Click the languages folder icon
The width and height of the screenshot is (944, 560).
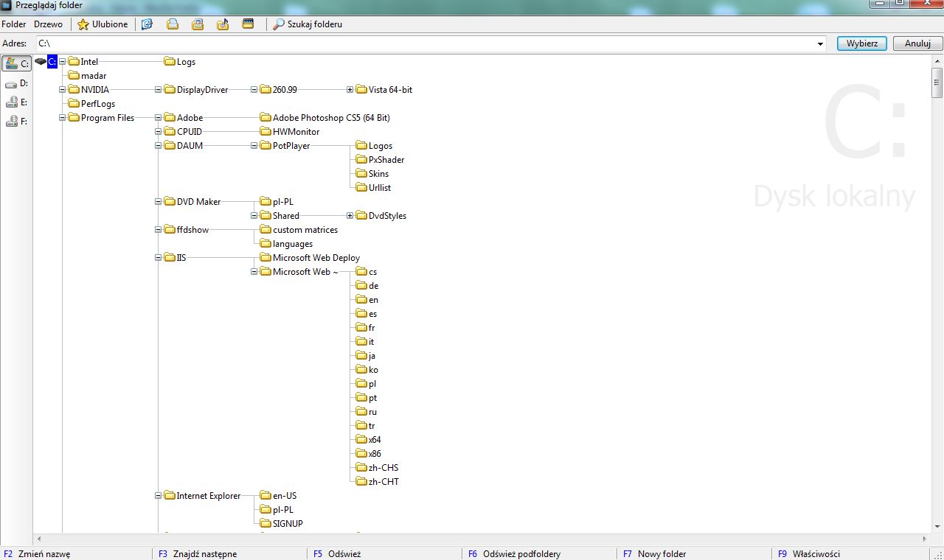point(265,244)
